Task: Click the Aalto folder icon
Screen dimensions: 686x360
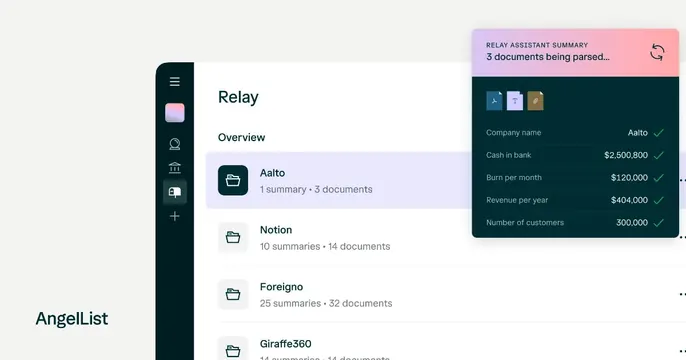Action: (233, 180)
